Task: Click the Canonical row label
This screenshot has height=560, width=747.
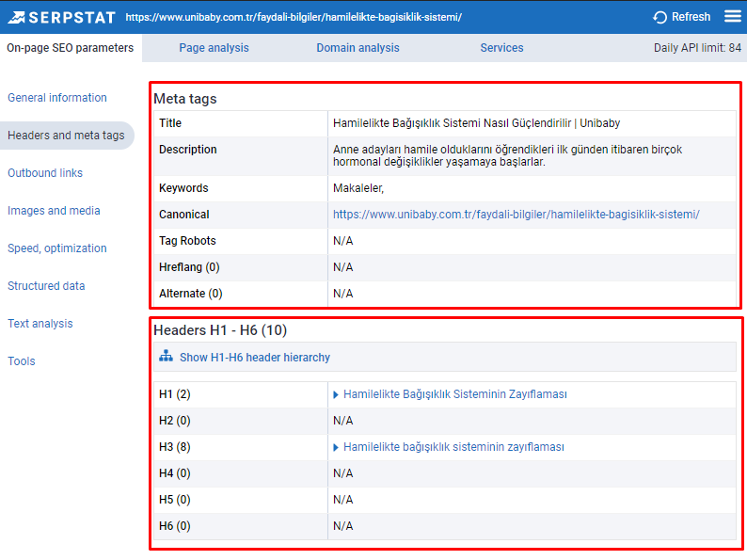Action: (x=183, y=215)
